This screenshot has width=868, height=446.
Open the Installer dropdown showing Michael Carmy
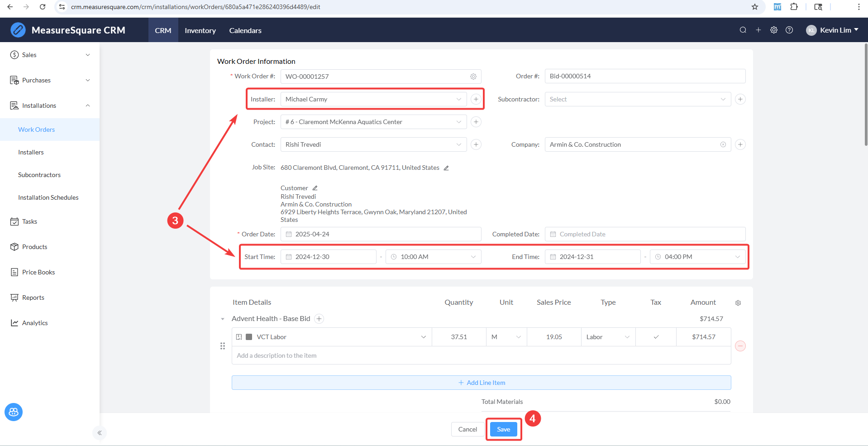click(374, 99)
